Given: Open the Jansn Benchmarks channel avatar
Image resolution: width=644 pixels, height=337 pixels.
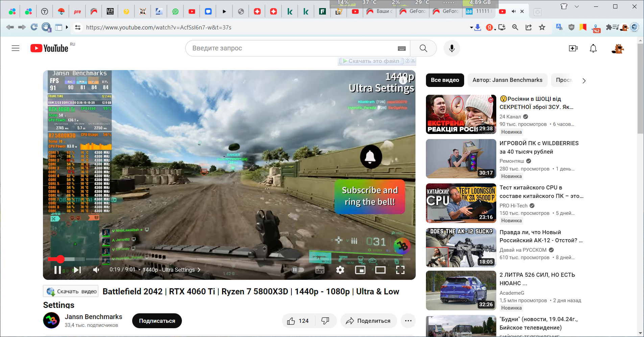Looking at the screenshot, I should click(x=51, y=320).
